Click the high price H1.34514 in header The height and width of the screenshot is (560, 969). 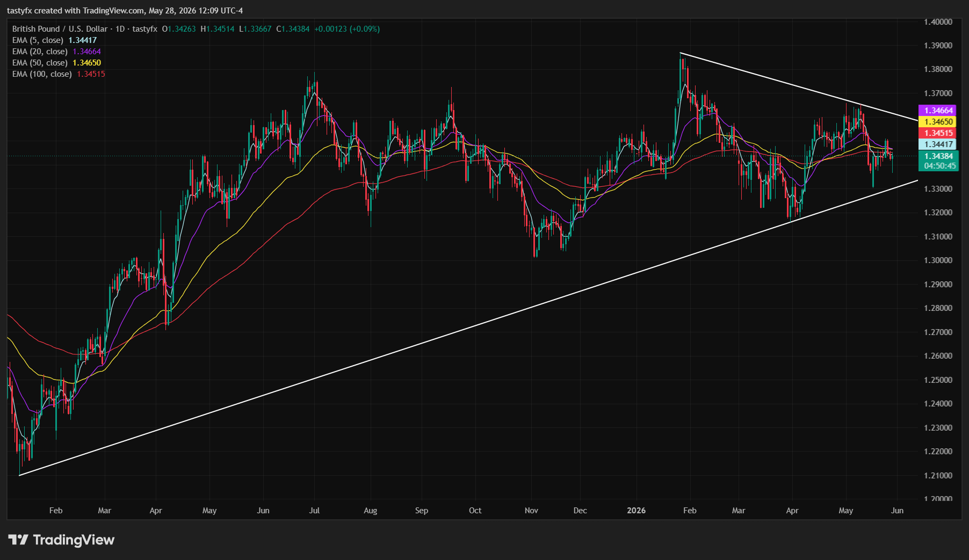point(218,29)
